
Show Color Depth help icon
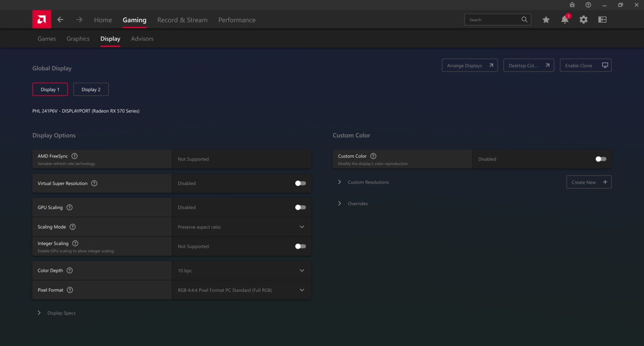[x=70, y=271]
